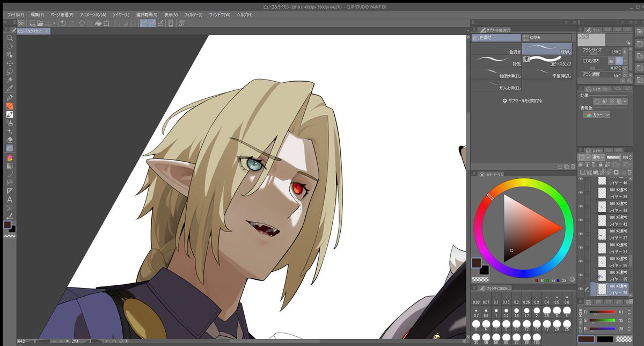Select the Zoom magnifier tool
This screenshot has width=644, height=346.
10,38
